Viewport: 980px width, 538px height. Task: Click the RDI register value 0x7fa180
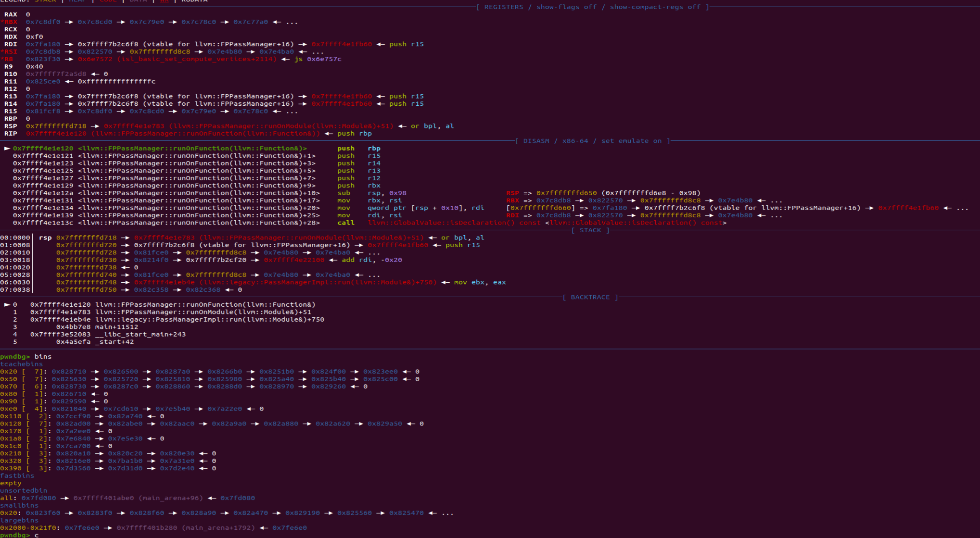tap(43, 44)
